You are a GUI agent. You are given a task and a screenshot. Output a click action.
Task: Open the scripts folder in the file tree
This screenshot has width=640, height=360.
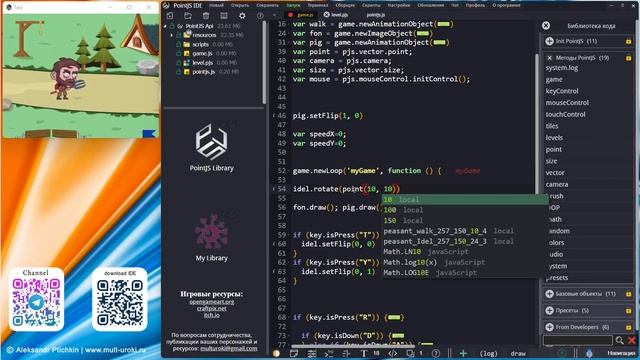click(200, 44)
